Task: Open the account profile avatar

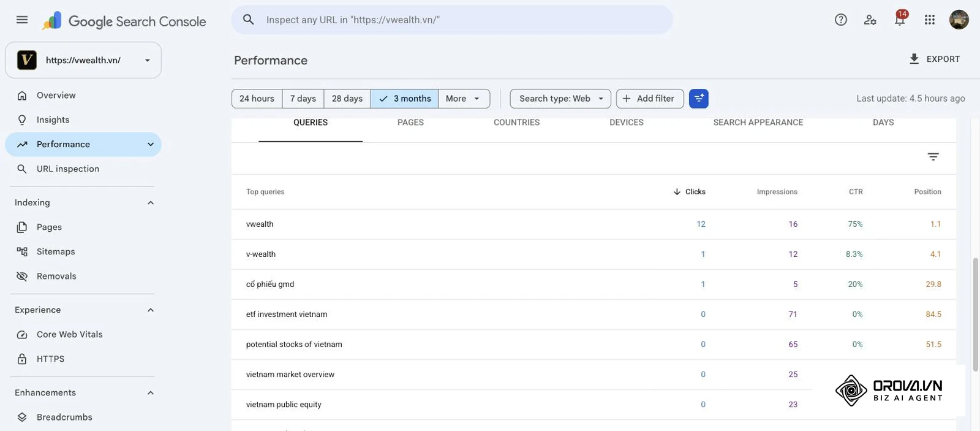Action: (x=959, y=20)
